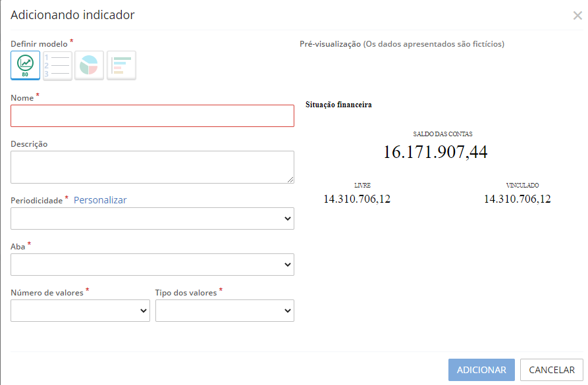Expand the Tipo dos valores dropdown
588x385 pixels.
pos(225,310)
